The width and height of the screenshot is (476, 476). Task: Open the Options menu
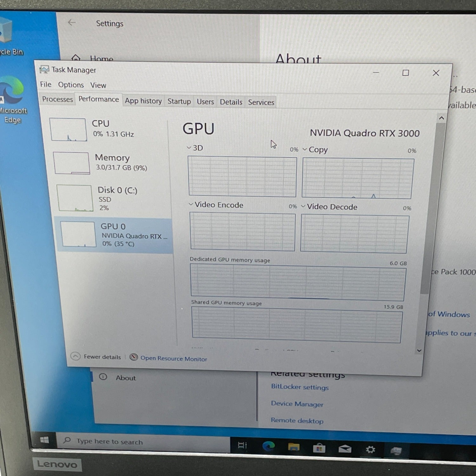(x=71, y=85)
